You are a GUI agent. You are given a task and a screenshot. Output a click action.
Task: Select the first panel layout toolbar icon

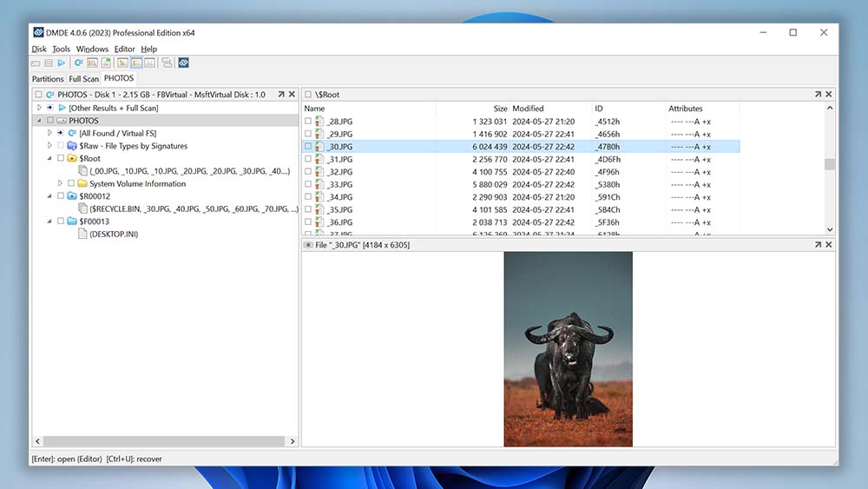coord(122,63)
